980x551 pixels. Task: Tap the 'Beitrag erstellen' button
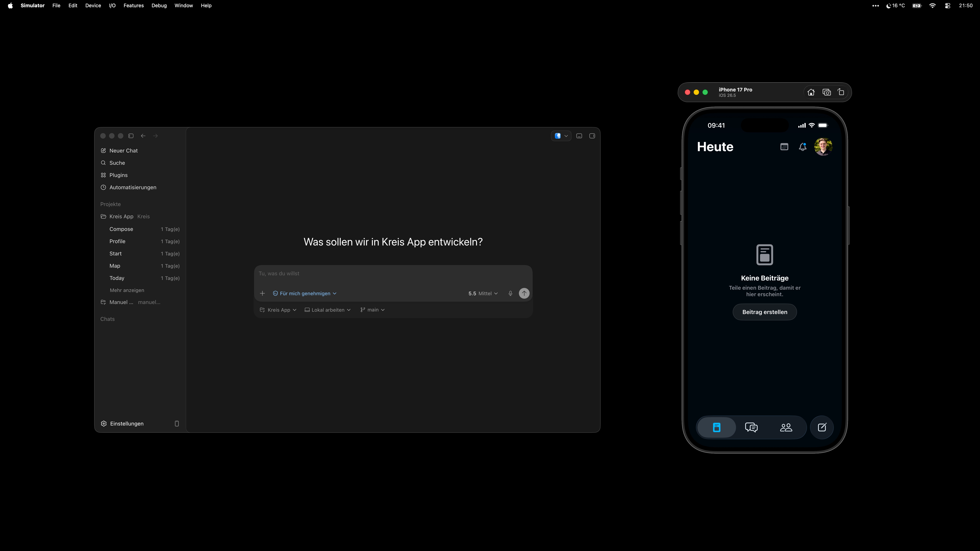tap(765, 312)
